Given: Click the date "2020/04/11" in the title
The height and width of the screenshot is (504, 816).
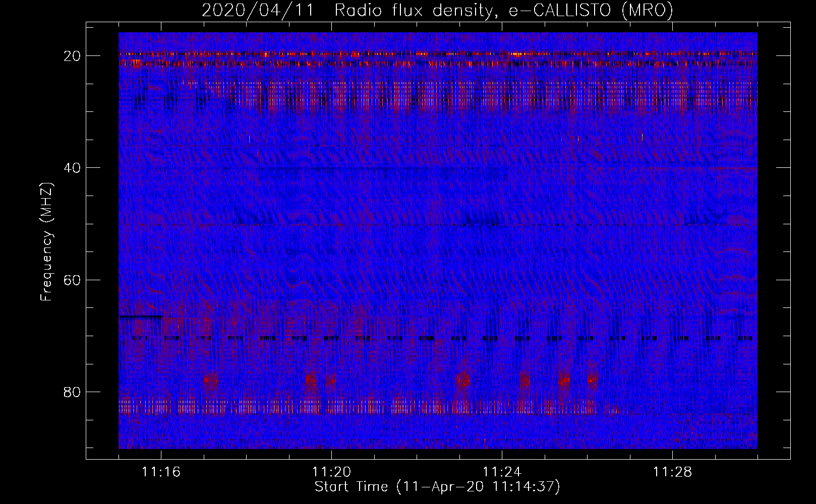Looking at the screenshot, I should click(x=258, y=10).
